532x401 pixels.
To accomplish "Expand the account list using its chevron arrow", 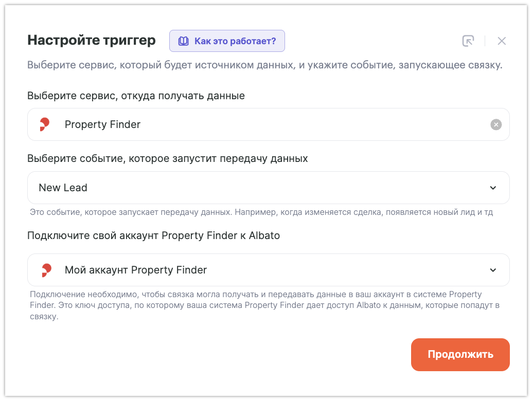I will pyautogui.click(x=493, y=270).
